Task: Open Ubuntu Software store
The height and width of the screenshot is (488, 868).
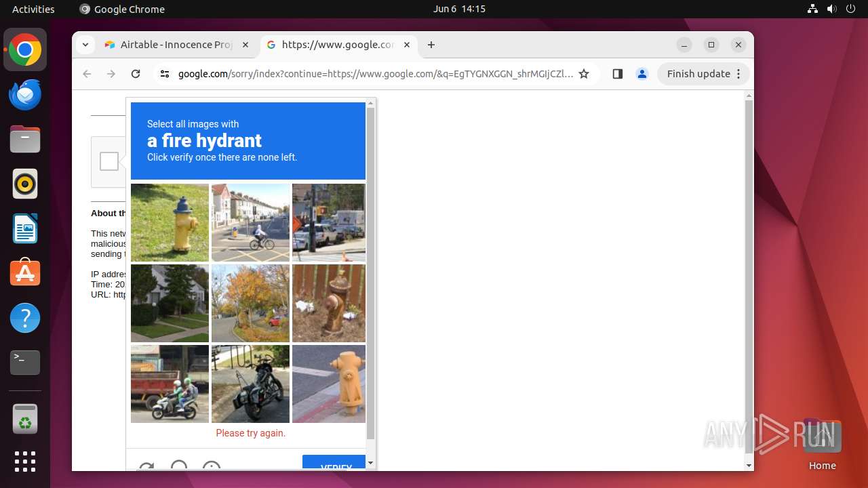Action: [25, 273]
